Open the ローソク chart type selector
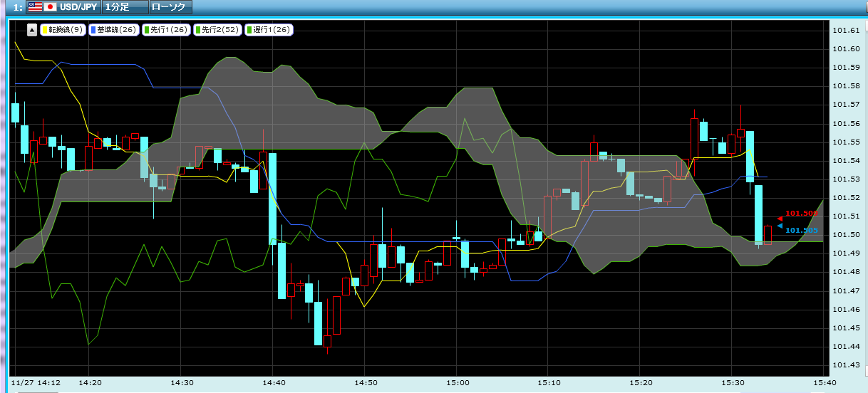This screenshot has width=868, height=393. click(170, 7)
